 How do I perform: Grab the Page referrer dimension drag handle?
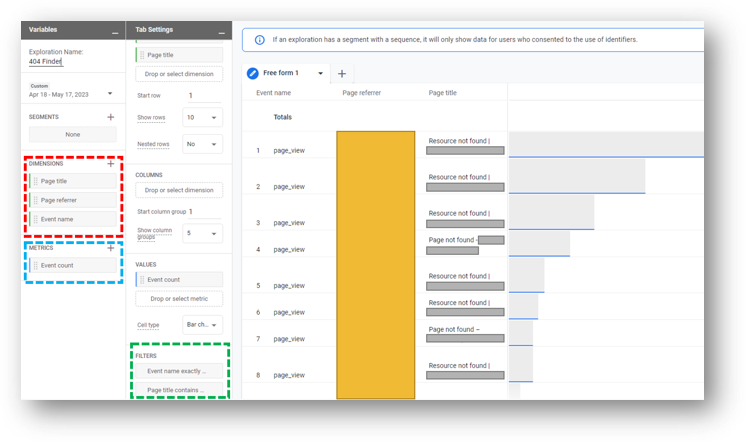36,200
